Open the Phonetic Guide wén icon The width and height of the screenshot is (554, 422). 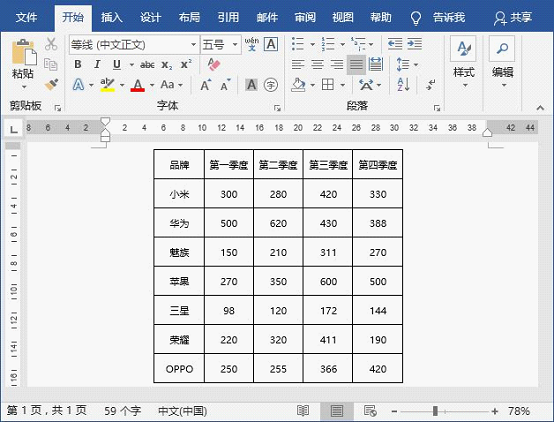[x=252, y=44]
